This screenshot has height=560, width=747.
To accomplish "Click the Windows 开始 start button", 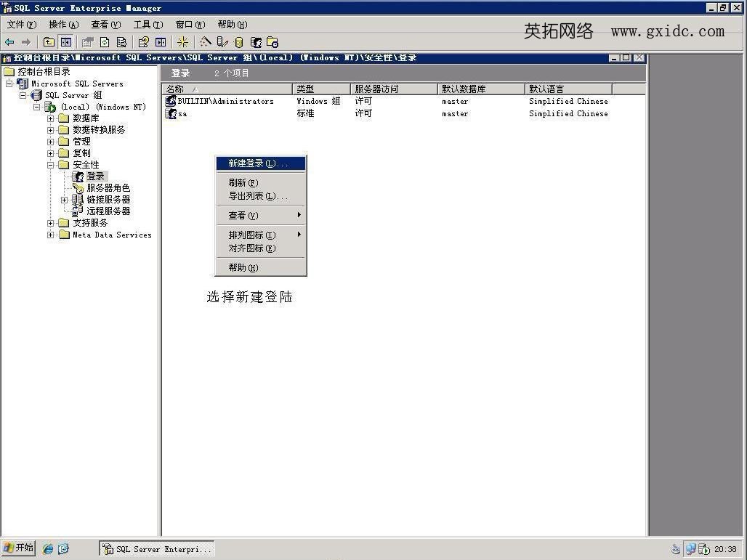I will click(x=19, y=548).
